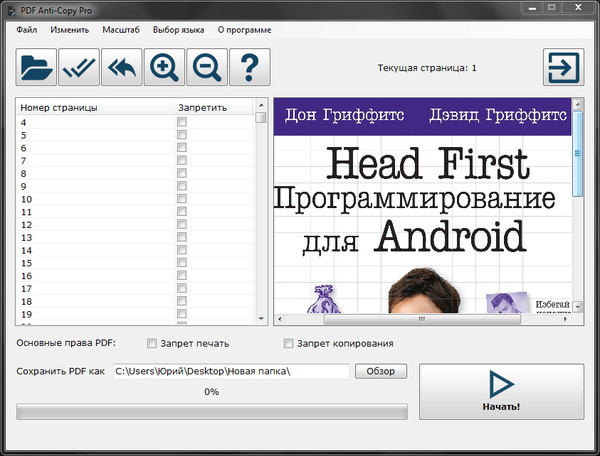Click the Номер страницы column header
Viewport: 600px width, 456px height.
click(x=95, y=108)
